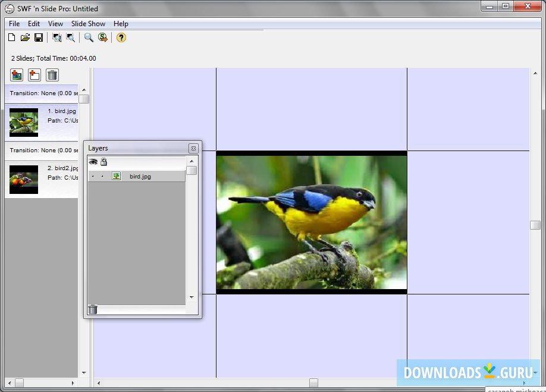
Task: Click the magnifying glass preview icon
Action: pyautogui.click(x=89, y=37)
